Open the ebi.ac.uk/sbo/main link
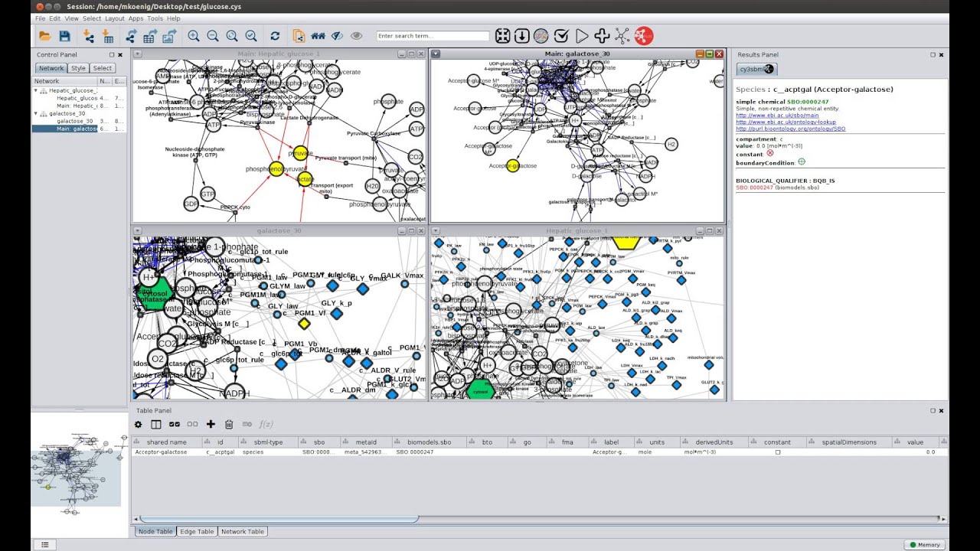Screen dimensions: 980x551 click(777, 116)
